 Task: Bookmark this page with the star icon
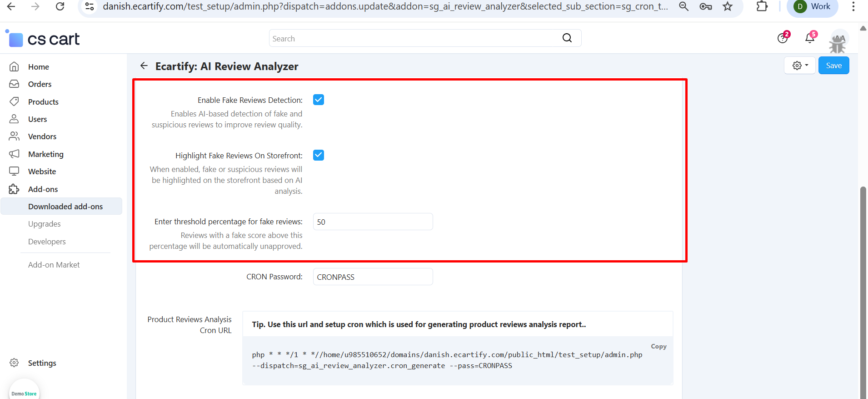[728, 6]
